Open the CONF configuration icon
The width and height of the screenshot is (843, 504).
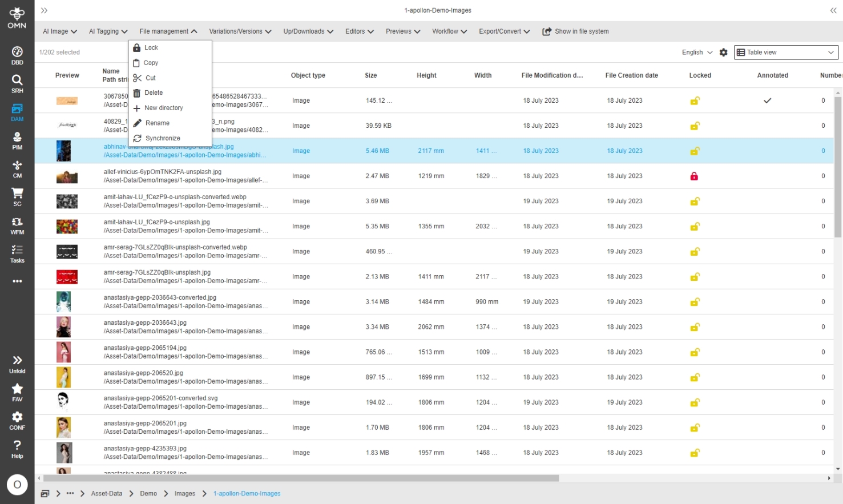(x=17, y=421)
